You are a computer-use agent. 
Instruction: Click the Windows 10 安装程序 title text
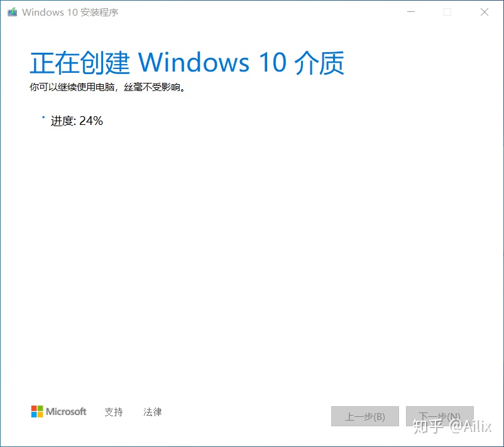[70, 12]
